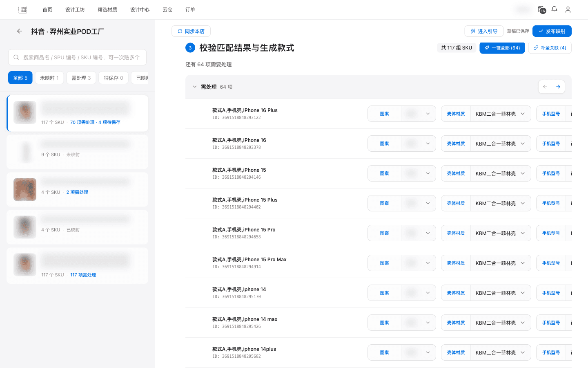
Task: Go to previous page arrow in 需处理 header
Action: (545, 87)
